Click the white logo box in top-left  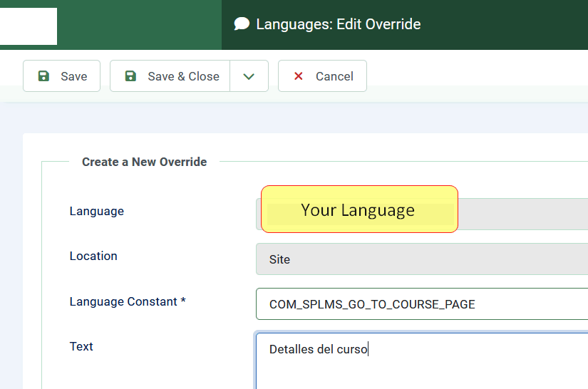(28, 26)
